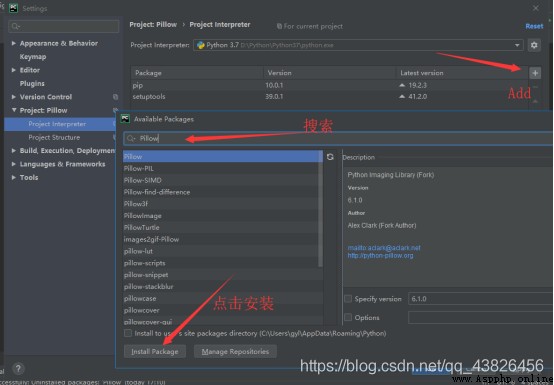Click the setuptools upgrade arrow icon
This screenshot has height=385, width=554.
click(402, 96)
